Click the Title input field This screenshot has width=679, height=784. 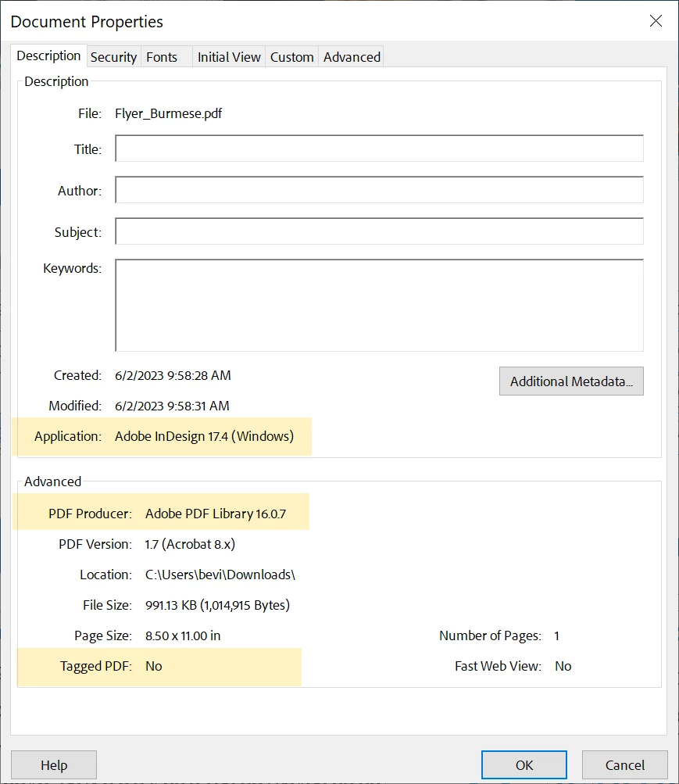pos(379,149)
